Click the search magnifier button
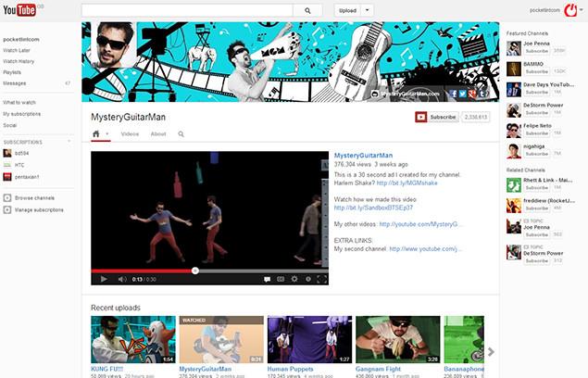Screen dimensions: 588x378 coord(307,10)
